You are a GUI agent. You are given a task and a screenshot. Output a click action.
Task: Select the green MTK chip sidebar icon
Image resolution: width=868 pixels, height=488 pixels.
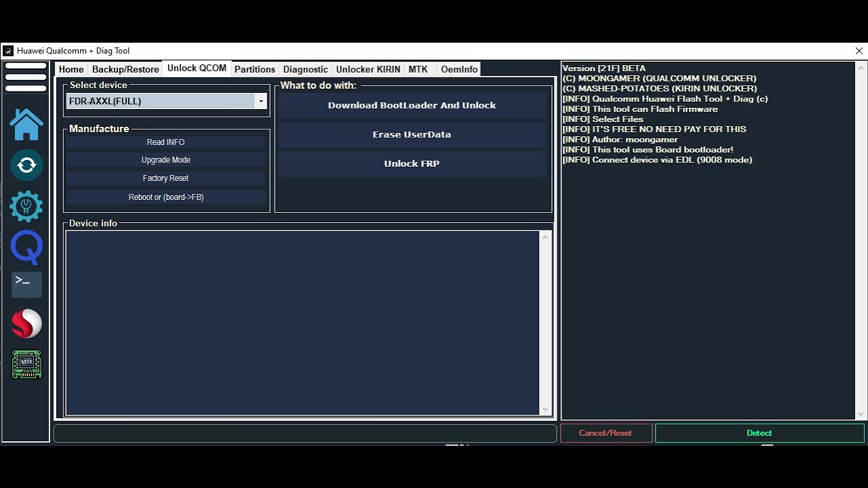tap(26, 364)
